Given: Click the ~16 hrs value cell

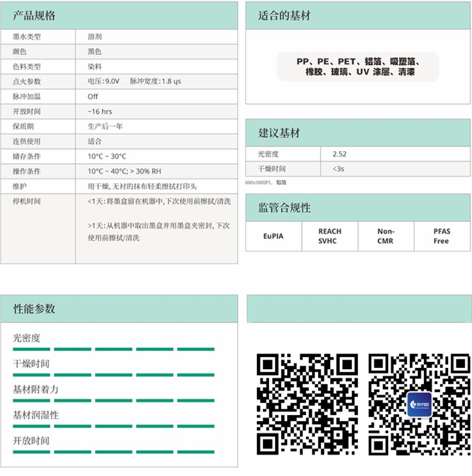Looking at the screenshot, I should pyautogui.click(x=157, y=111).
